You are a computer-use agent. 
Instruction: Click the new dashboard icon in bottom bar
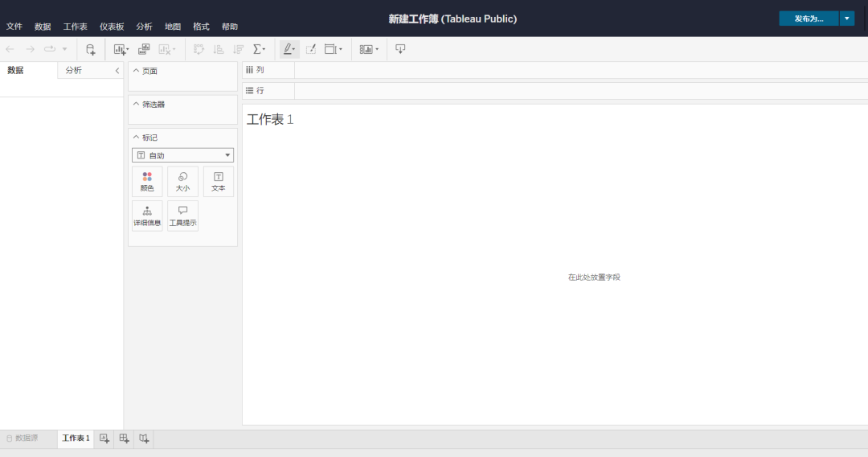(x=124, y=438)
